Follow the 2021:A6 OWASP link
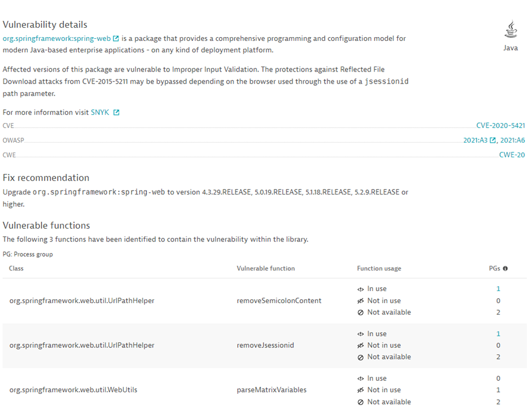532x408 pixels. tap(513, 140)
